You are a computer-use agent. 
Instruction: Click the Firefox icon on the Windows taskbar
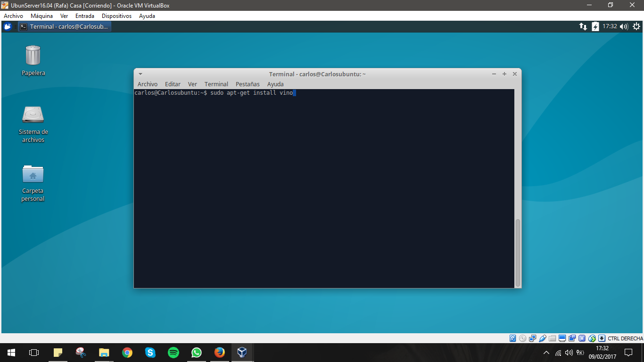pyautogui.click(x=219, y=353)
